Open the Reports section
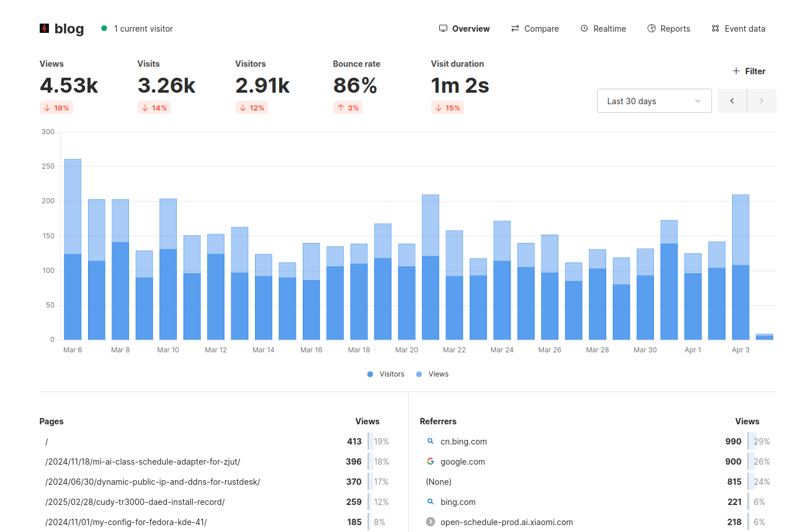807x532 pixels. pyautogui.click(x=668, y=29)
